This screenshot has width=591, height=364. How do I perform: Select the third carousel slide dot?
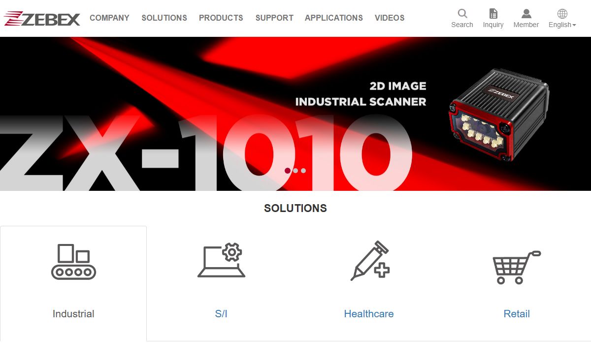tap(303, 171)
